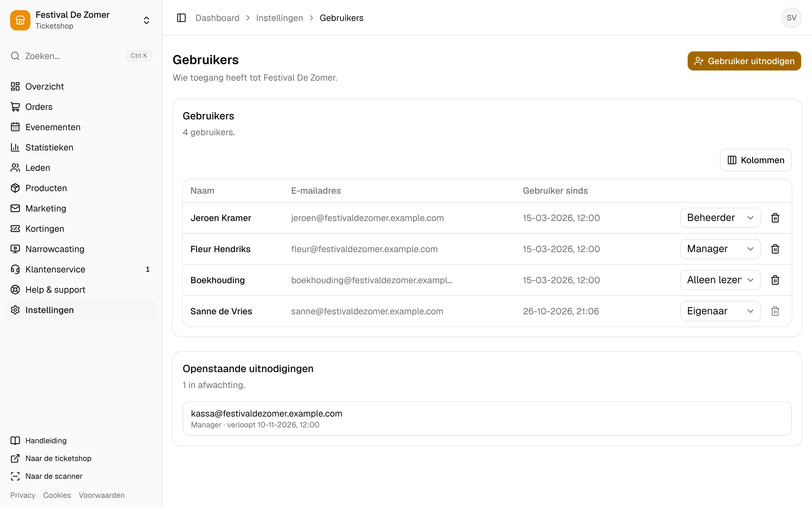Click the E-mailadres column header
Screen dimensions: 812x508
click(x=316, y=190)
